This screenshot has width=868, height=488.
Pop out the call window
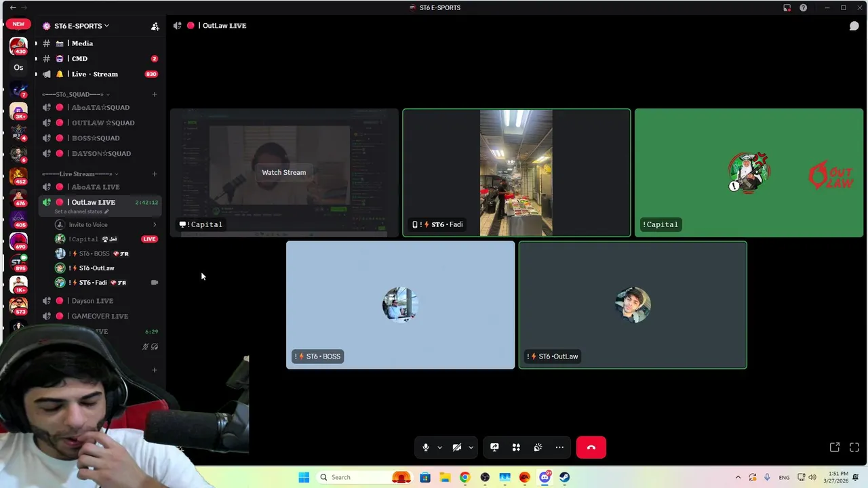(835, 447)
